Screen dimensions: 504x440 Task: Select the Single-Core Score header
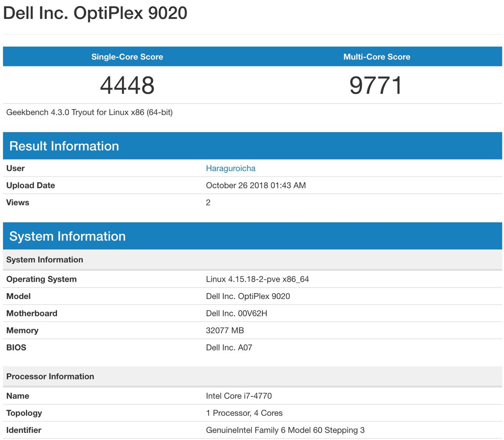(x=127, y=57)
